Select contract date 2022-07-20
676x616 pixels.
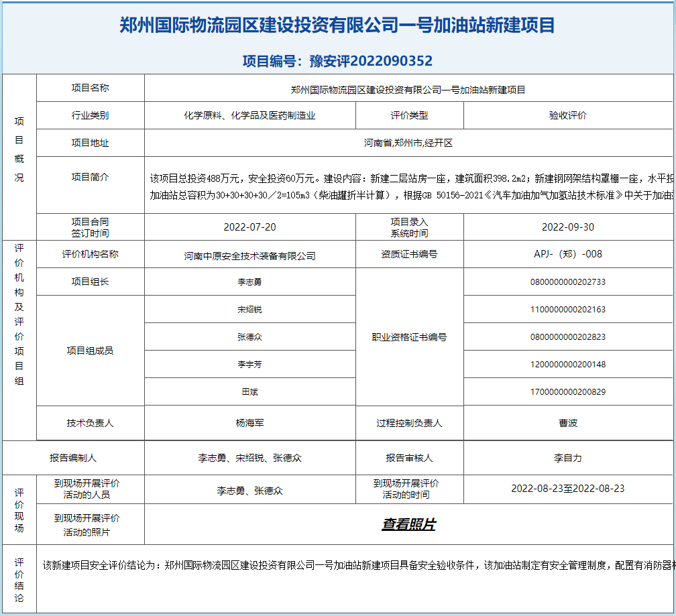coord(250,227)
